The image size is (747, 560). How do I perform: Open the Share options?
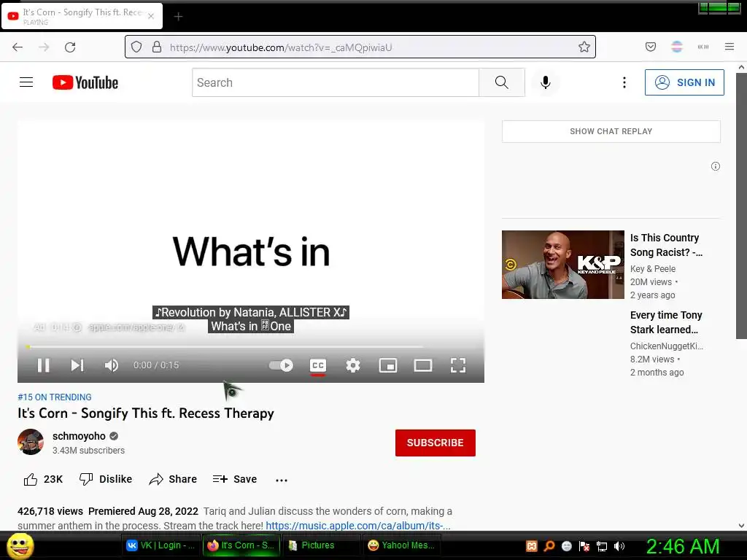point(173,479)
